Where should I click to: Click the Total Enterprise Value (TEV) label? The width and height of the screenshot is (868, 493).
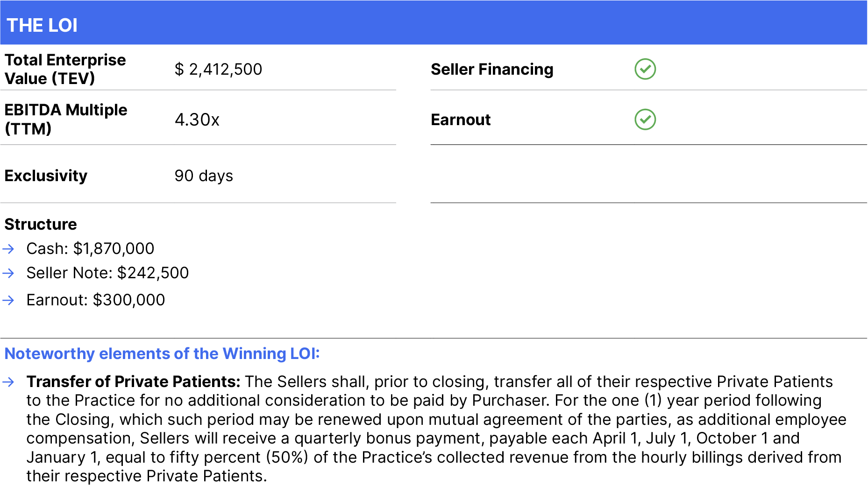pos(65,69)
